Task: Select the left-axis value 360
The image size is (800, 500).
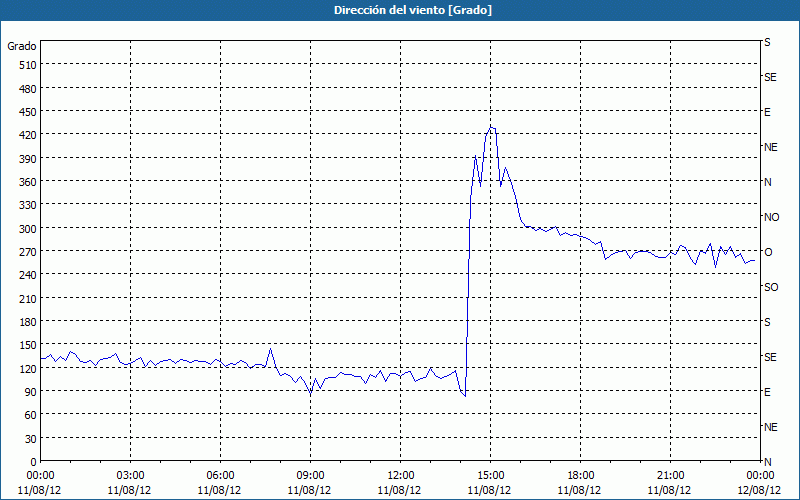Action: (28, 182)
